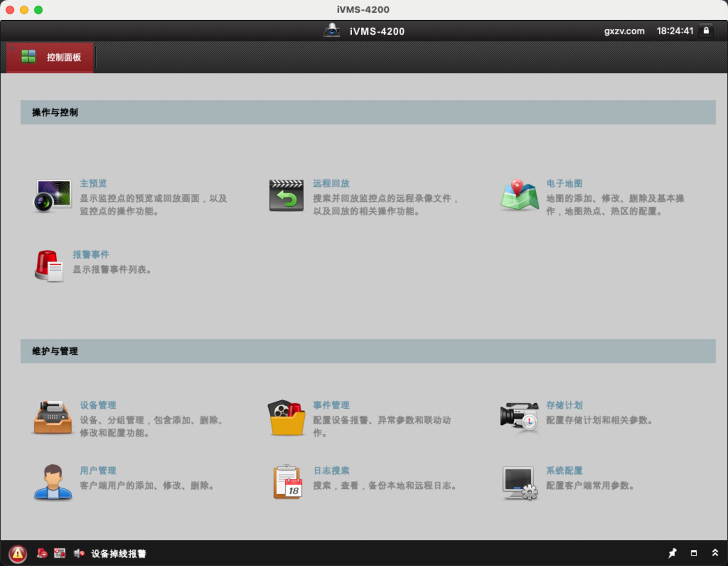Click the 报警事件 siren icon
This screenshot has height=566, width=728.
48,265
